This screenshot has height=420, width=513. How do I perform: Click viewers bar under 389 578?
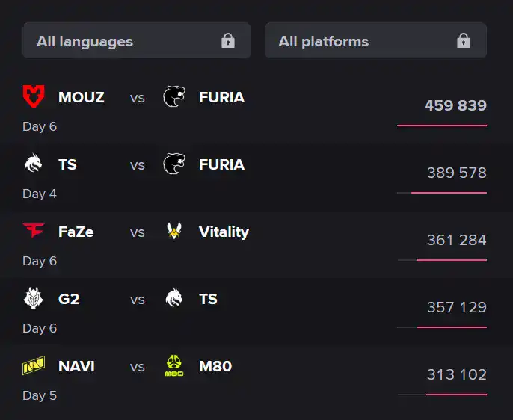click(x=448, y=193)
